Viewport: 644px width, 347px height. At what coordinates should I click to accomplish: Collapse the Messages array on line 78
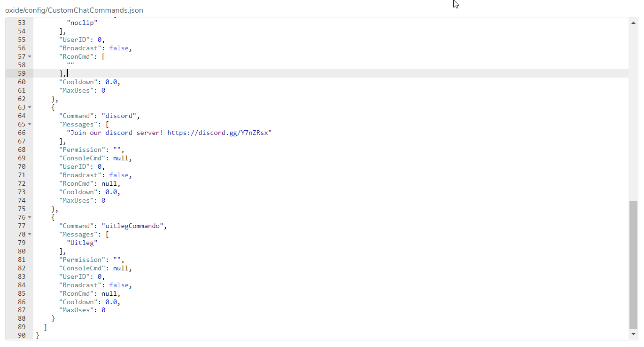tap(30, 234)
